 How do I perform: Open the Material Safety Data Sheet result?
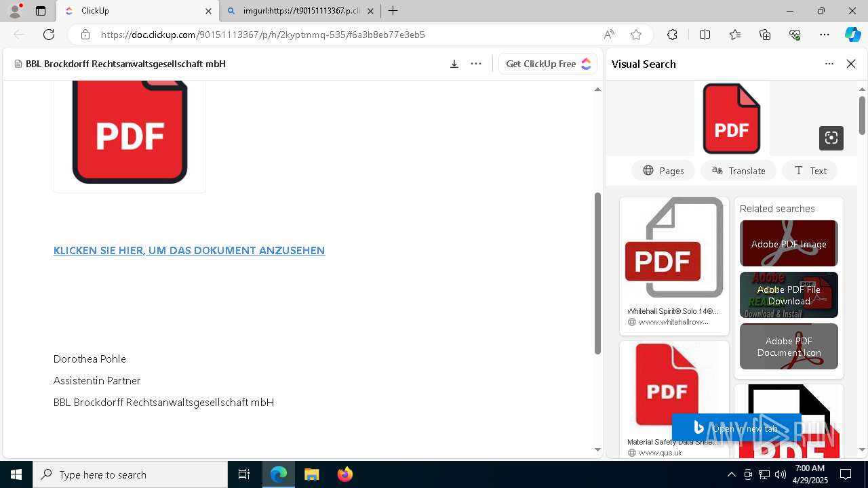click(674, 400)
